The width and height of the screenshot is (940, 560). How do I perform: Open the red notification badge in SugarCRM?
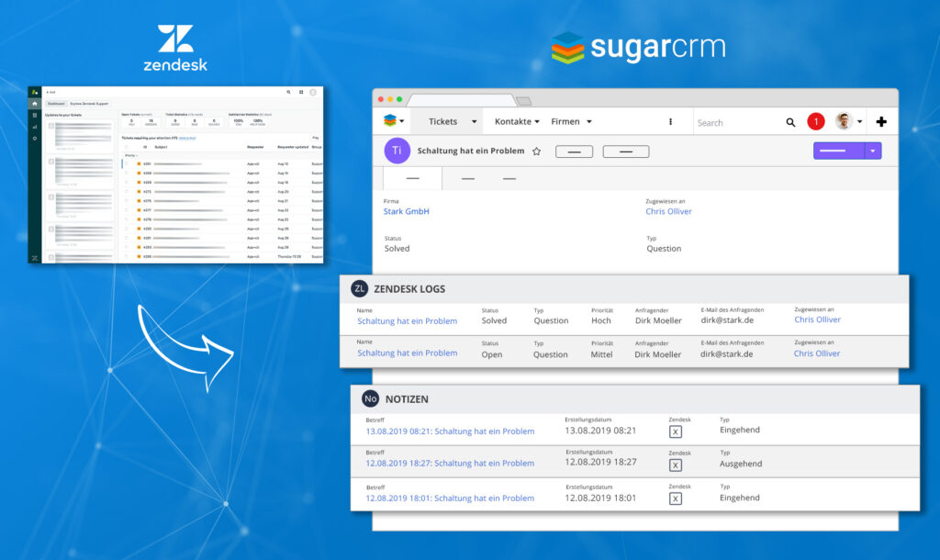(x=815, y=120)
